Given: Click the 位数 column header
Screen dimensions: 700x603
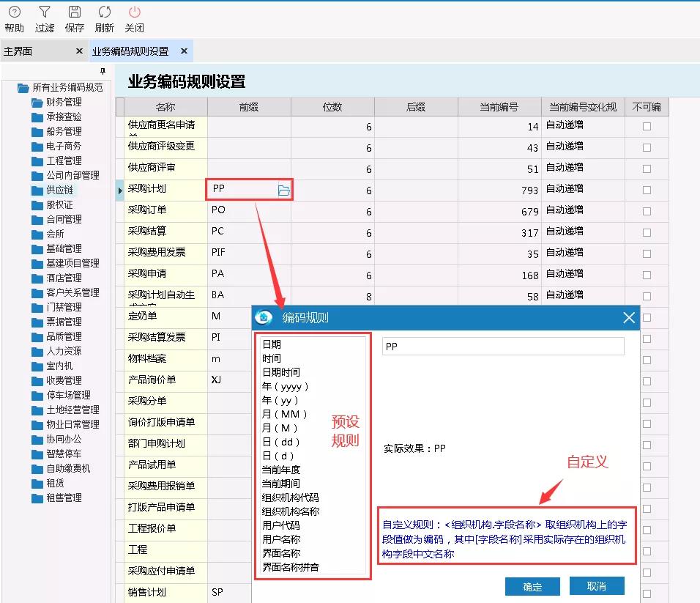Looking at the screenshot, I should point(332,107).
